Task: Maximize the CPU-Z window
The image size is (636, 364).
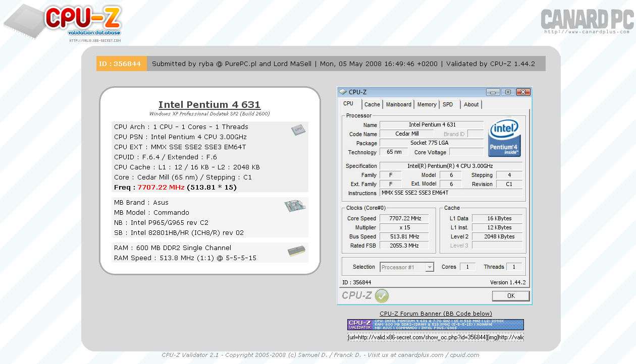Action: 508,92
